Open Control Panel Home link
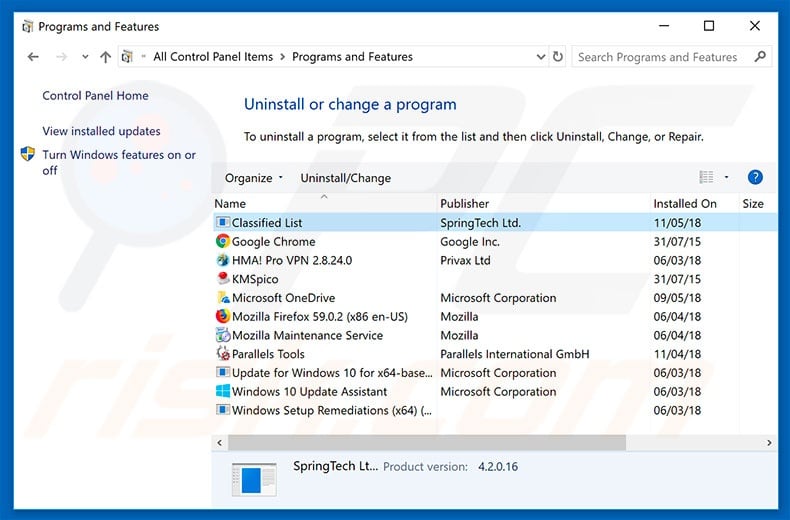Viewport: 790px width, 520px height. point(95,95)
